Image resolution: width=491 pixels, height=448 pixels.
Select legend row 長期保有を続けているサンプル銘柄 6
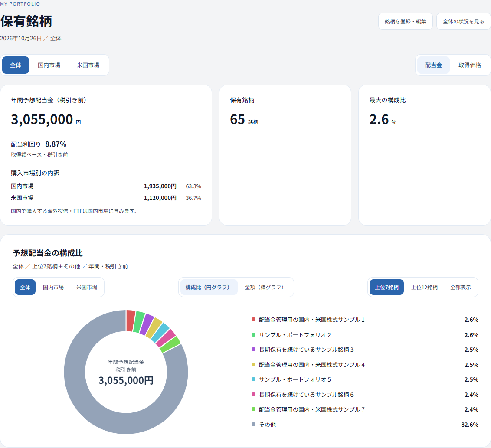[x=365, y=395]
